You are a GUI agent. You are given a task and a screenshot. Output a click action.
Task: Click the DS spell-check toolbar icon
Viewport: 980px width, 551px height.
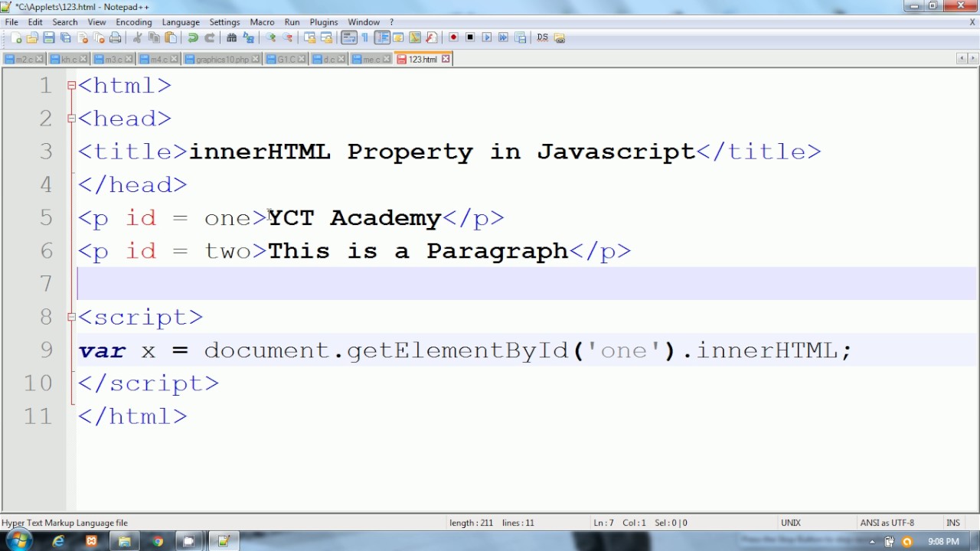pyautogui.click(x=543, y=37)
